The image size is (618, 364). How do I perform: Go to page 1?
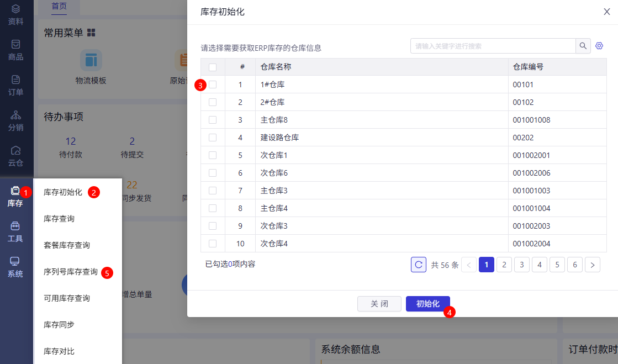(487, 265)
